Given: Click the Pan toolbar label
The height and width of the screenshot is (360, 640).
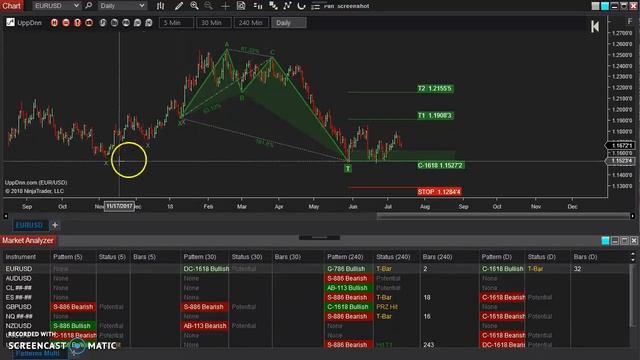Looking at the screenshot, I should point(329,6).
